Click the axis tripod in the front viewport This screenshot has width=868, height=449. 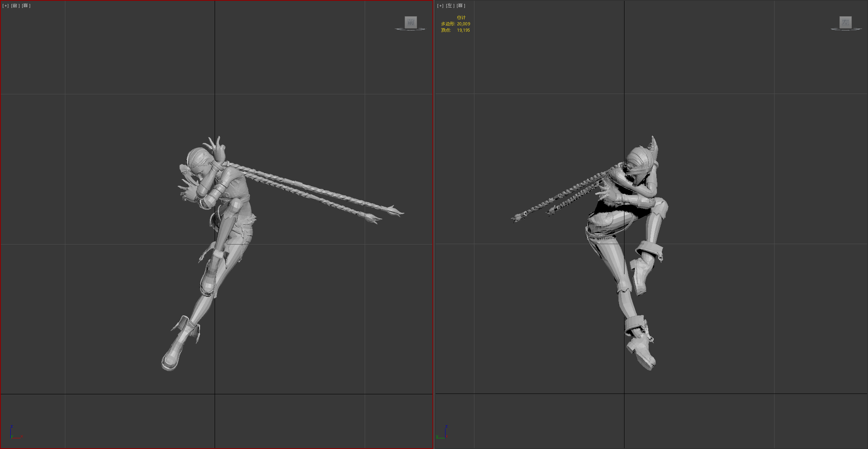pos(16,432)
